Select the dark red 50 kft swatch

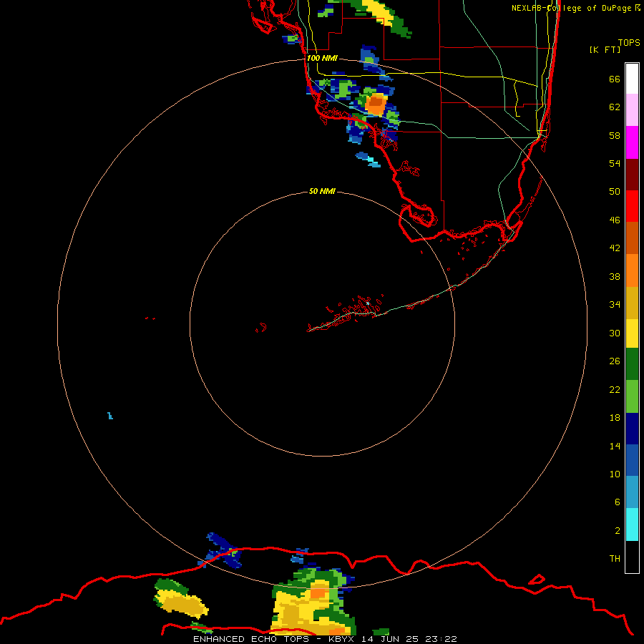632,174
